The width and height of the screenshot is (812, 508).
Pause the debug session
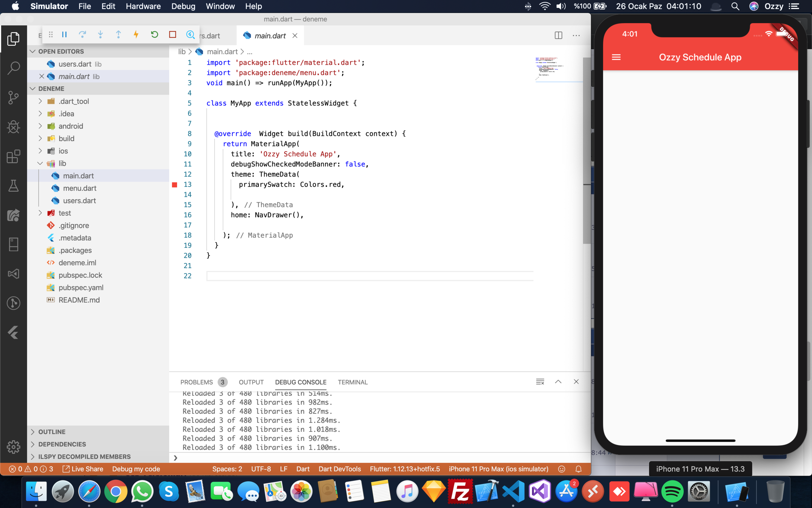64,34
